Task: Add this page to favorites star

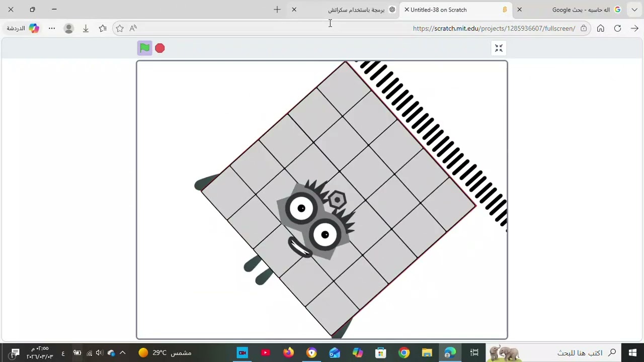Action: [120, 28]
